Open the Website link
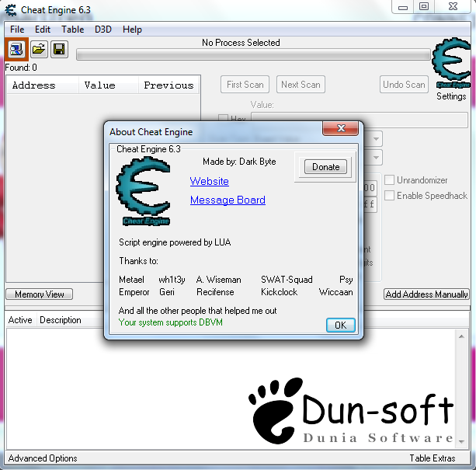Screen dimensions: 476x470 210,181
